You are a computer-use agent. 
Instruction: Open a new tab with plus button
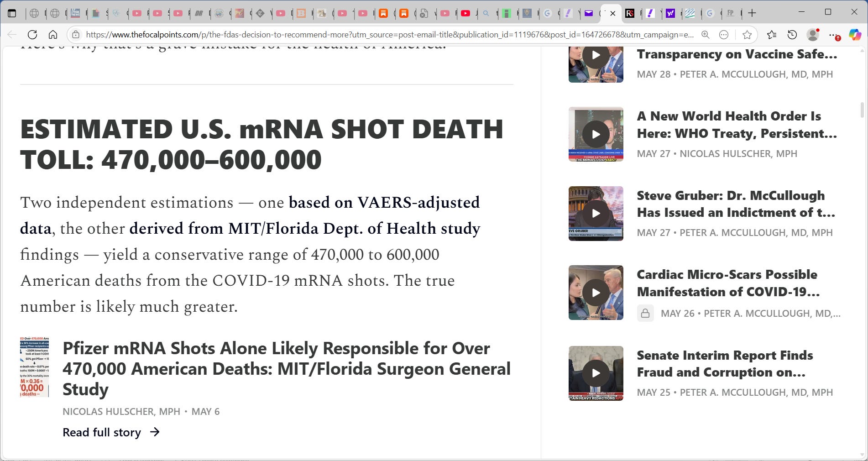pyautogui.click(x=752, y=13)
